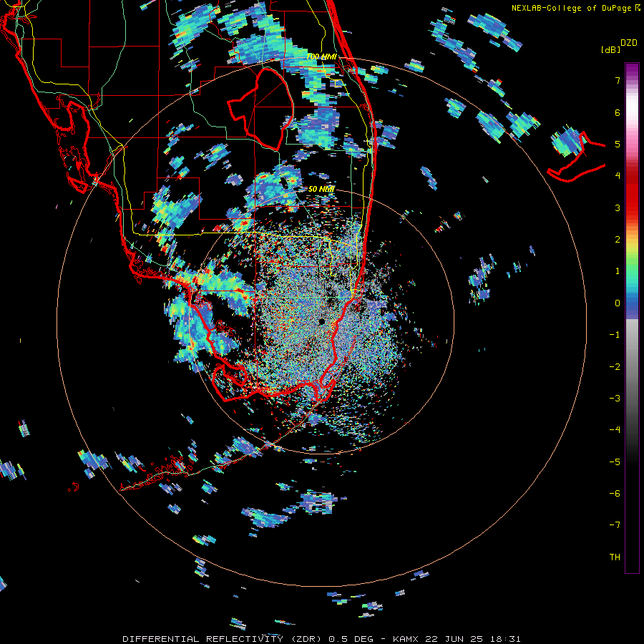Click the TH threshold label on scale

[x=615, y=557]
